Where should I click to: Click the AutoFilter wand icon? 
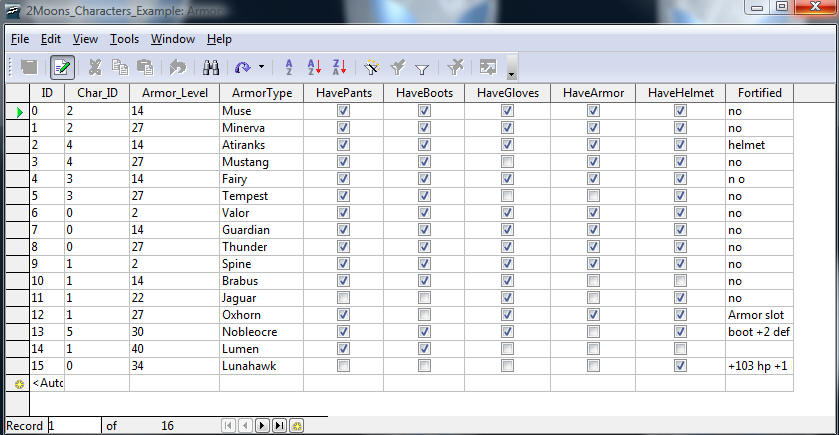(x=371, y=67)
